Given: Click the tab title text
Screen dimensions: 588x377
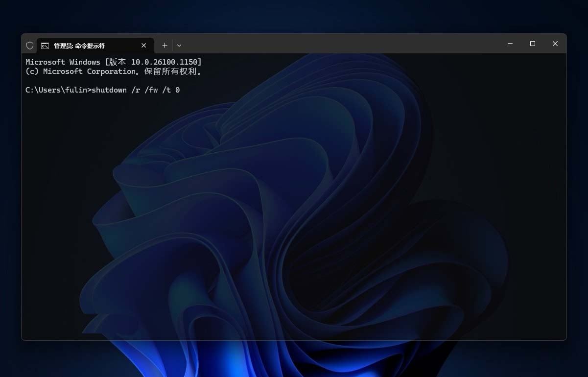Looking at the screenshot, I should pos(78,45).
